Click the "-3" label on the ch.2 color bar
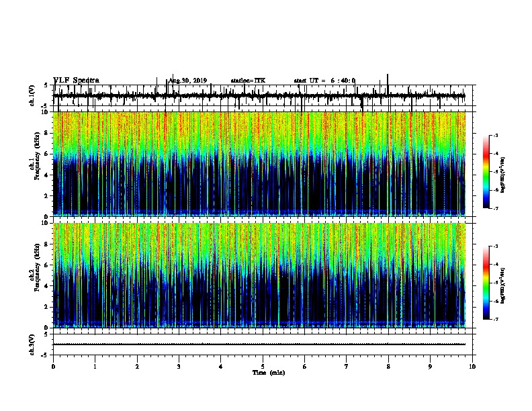The width and height of the screenshot is (532, 411). pos(496,246)
